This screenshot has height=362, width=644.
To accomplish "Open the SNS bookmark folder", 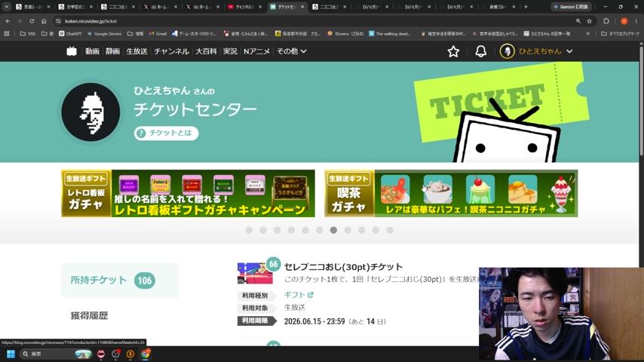I will pos(28,34).
